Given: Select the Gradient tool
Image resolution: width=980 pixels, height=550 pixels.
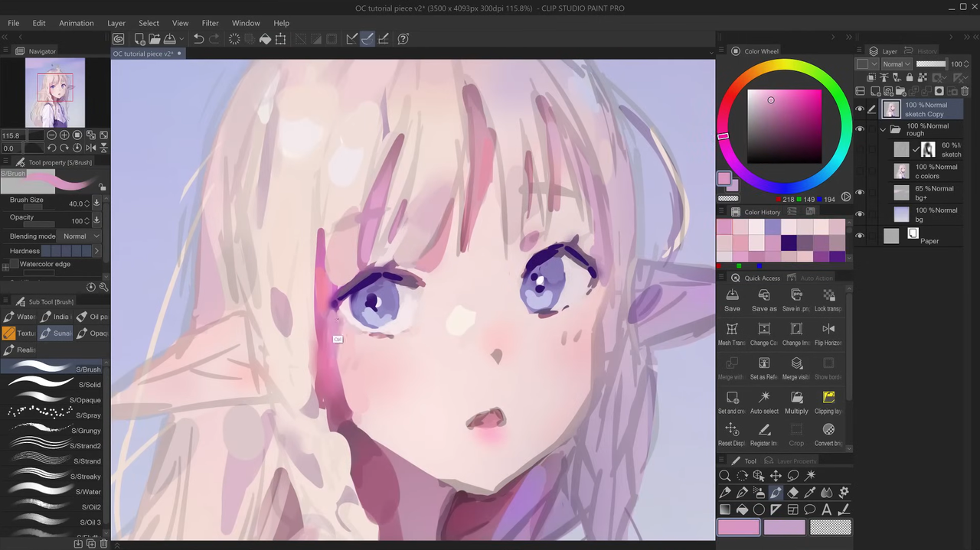Looking at the screenshot, I should 724,509.
